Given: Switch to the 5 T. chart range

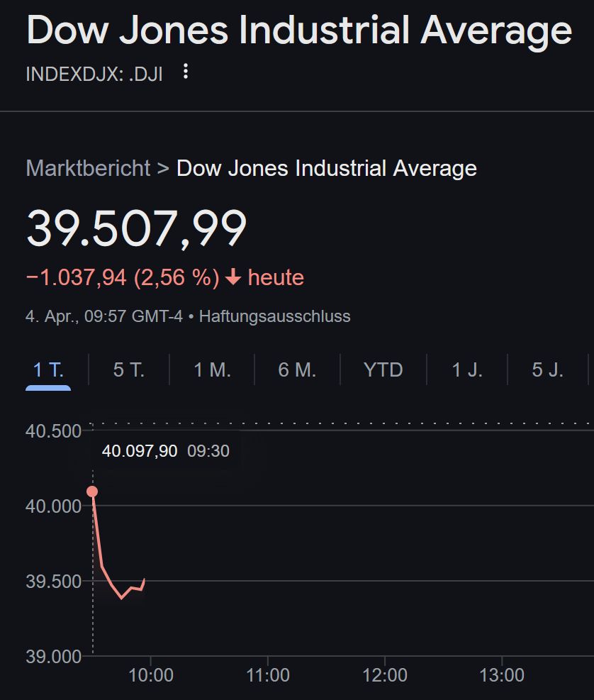Looking at the screenshot, I should [129, 370].
